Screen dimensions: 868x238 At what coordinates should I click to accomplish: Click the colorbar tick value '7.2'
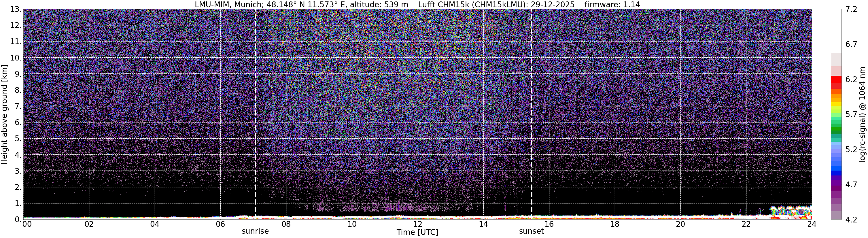tap(851, 10)
